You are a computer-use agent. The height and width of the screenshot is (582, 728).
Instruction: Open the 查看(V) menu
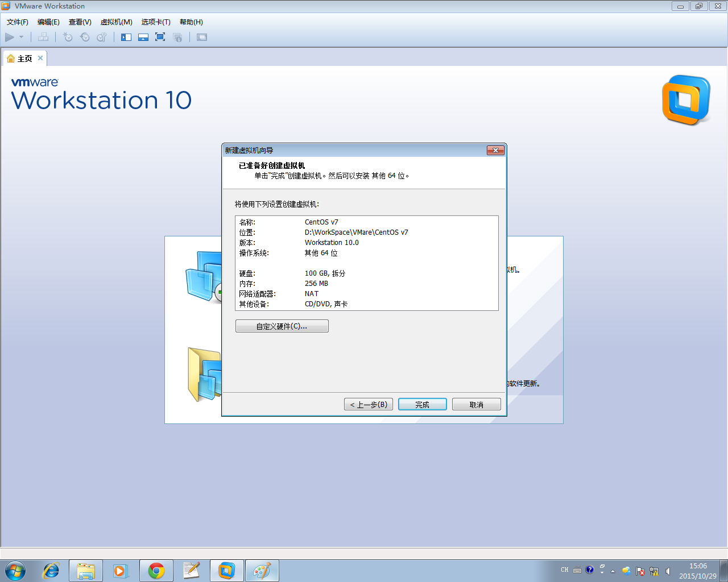pyautogui.click(x=80, y=22)
